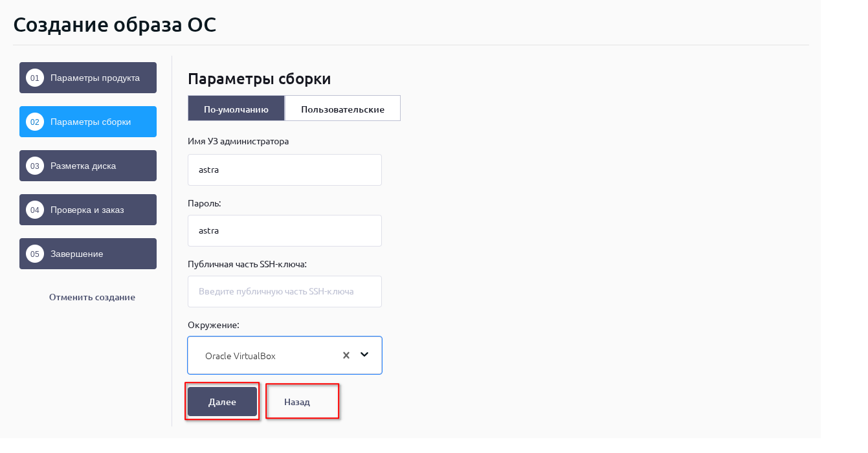868x453 pixels.
Task: Click the step 03 number circle
Action: pos(35,166)
